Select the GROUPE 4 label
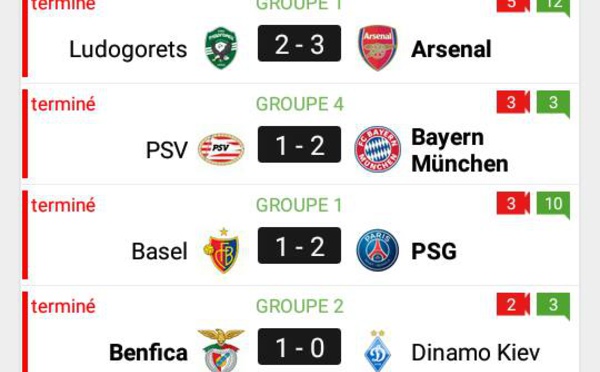The width and height of the screenshot is (600, 372). [300, 104]
